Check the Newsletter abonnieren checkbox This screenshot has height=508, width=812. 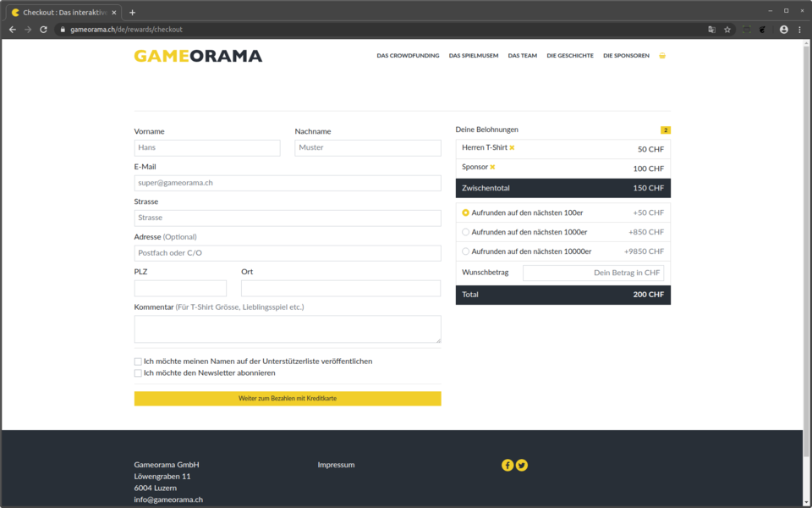138,373
